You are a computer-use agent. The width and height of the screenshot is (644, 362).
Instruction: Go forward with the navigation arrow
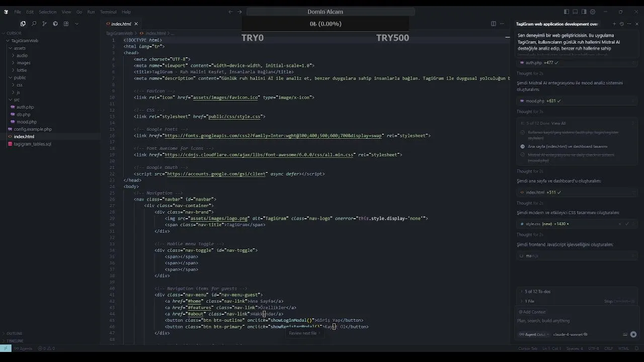[x=239, y=12]
